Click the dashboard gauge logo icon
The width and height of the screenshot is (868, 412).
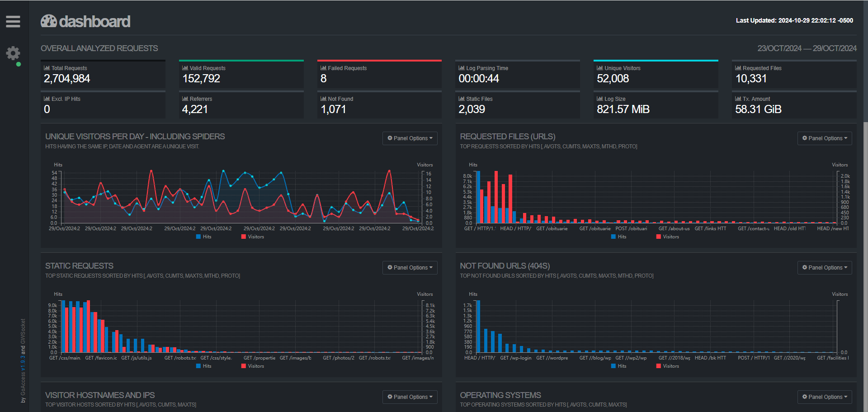click(x=49, y=21)
